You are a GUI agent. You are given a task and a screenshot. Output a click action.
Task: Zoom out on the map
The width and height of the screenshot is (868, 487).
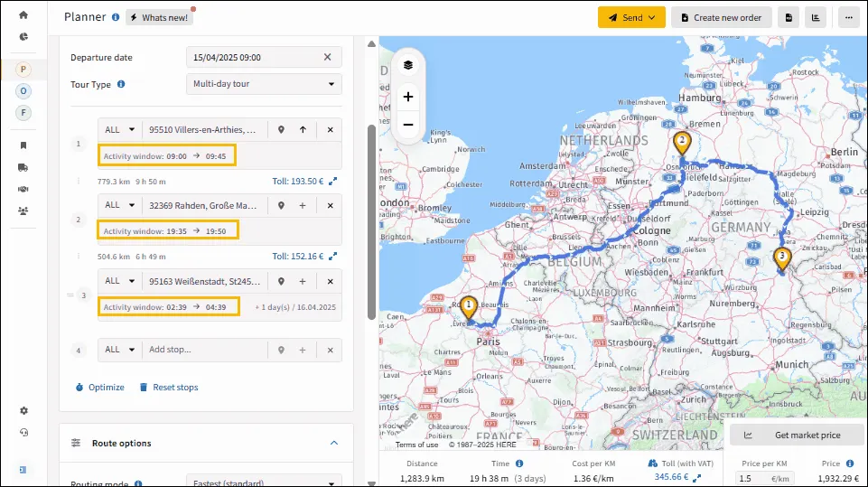coord(408,124)
